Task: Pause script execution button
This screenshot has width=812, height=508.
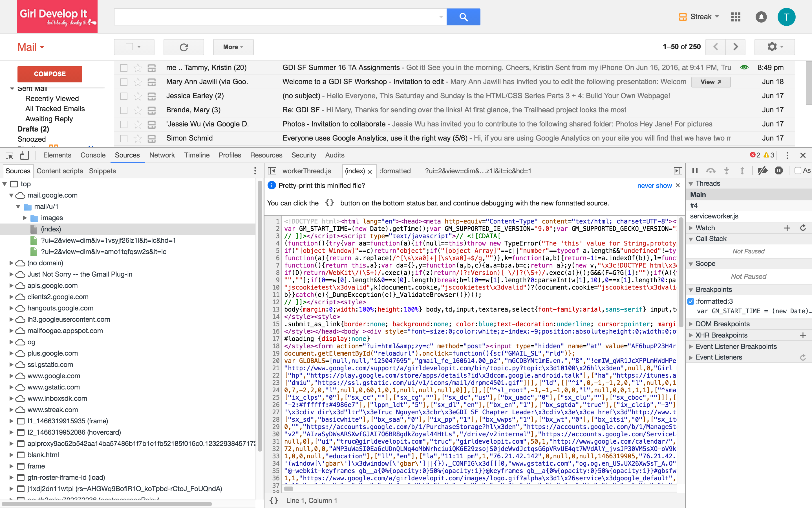Action: [x=695, y=171]
